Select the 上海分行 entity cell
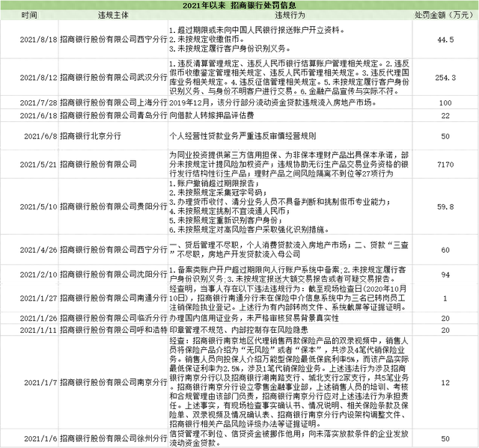479x448 pixels. (x=113, y=102)
